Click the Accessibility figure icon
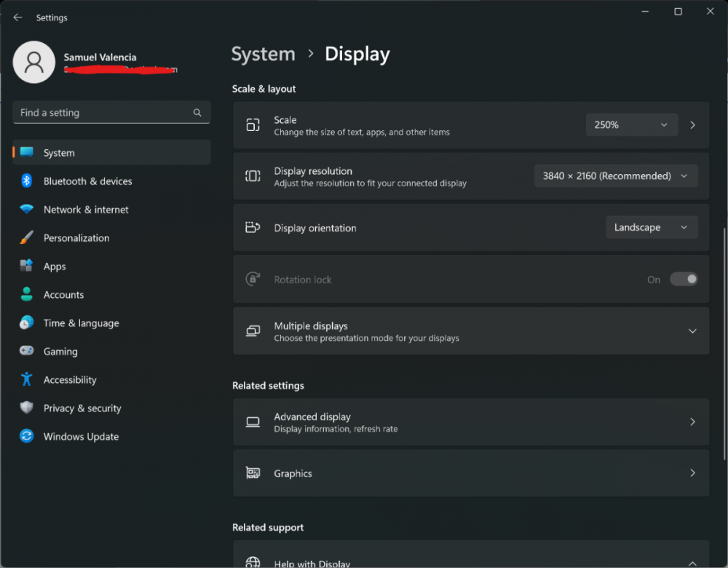728x568 pixels. click(27, 380)
